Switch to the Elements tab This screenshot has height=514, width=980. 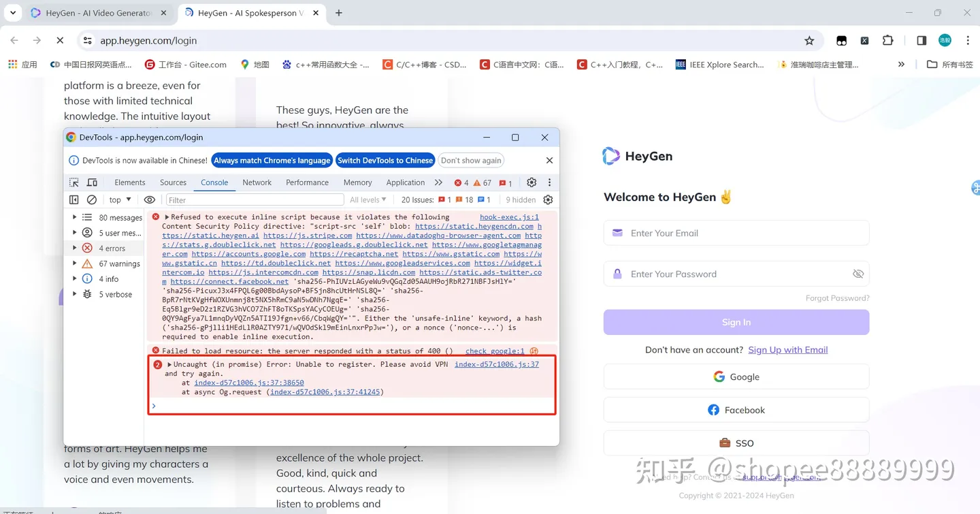pos(130,182)
